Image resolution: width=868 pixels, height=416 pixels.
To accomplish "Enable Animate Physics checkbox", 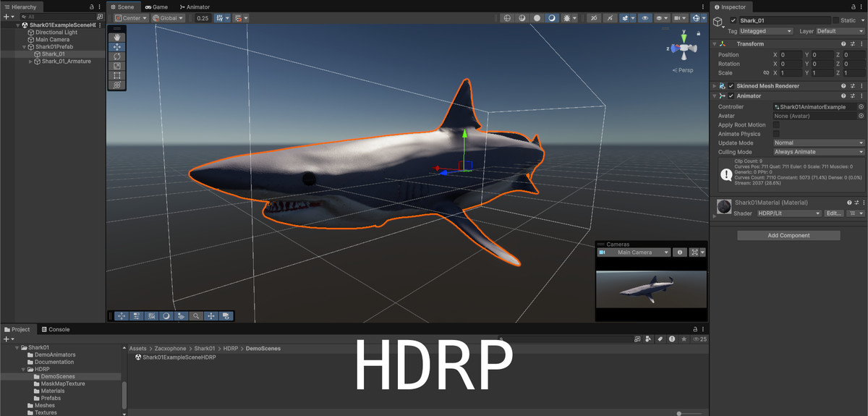I will pos(777,134).
